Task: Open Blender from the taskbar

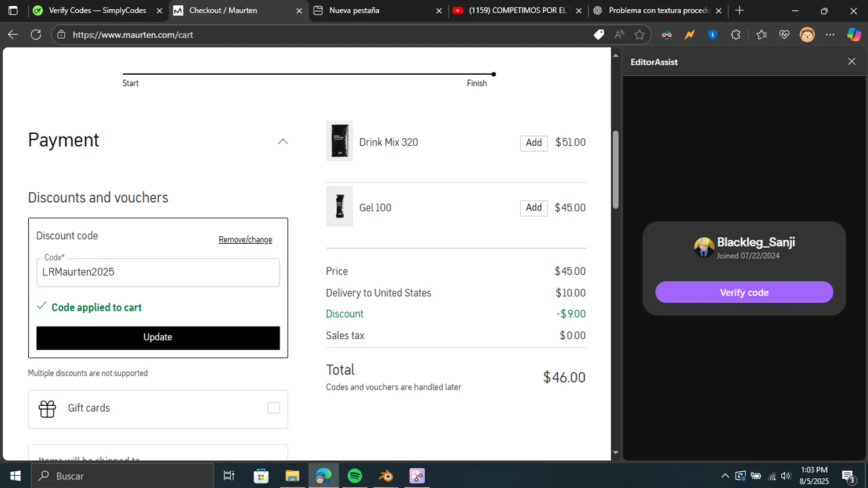Action: 386,476
